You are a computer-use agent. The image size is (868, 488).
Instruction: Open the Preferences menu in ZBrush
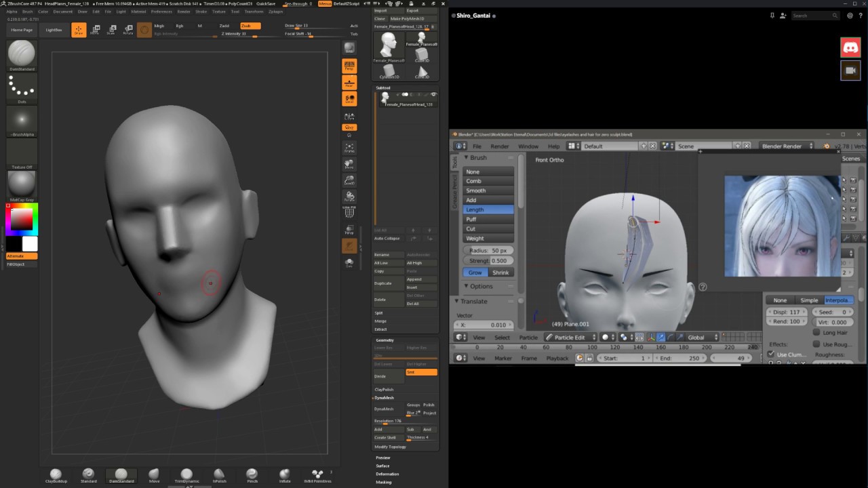161,12
